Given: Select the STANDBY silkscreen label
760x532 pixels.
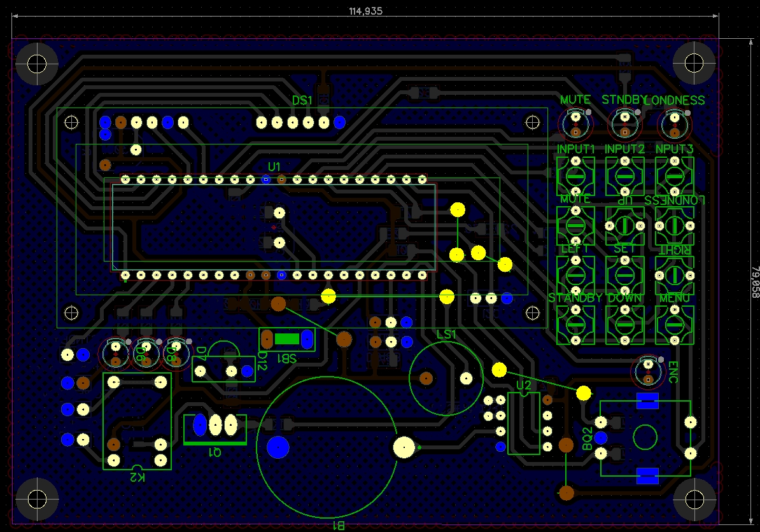Looking at the screenshot, I should click(x=575, y=297).
